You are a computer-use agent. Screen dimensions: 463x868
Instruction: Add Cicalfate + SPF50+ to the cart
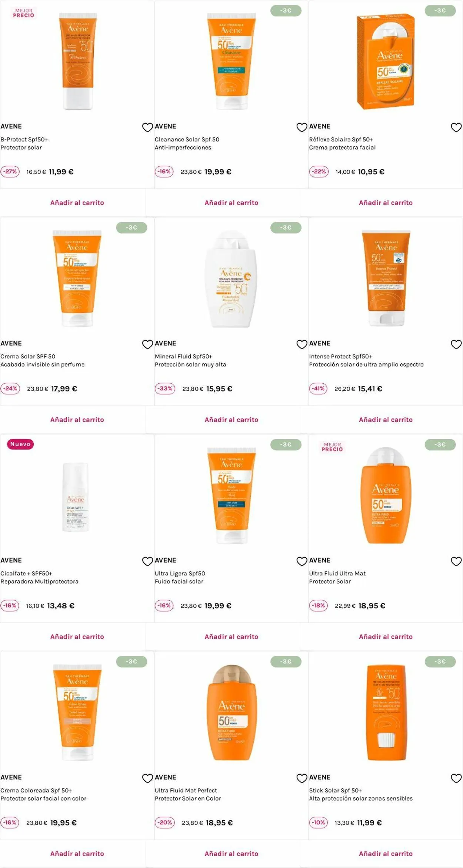coord(77,637)
